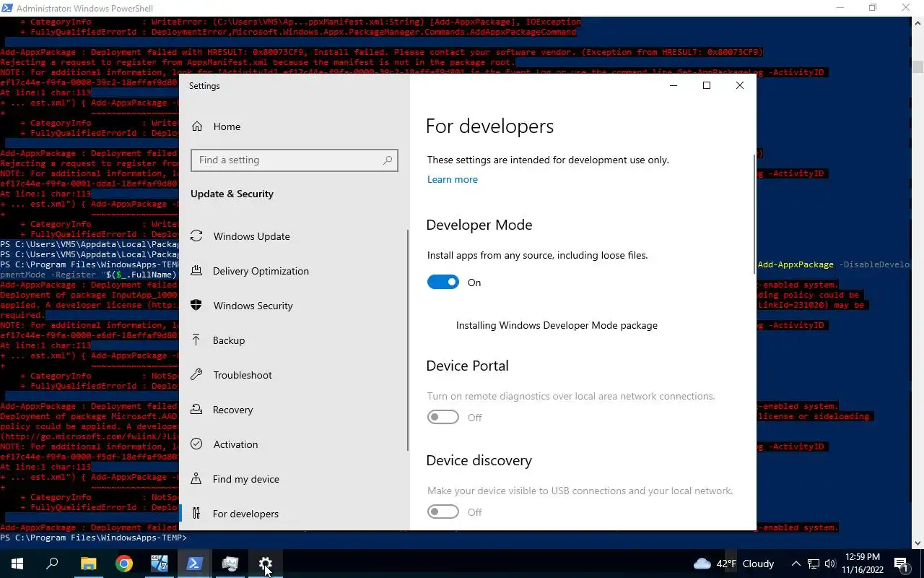924x578 pixels.
Task: Open taskbar search magnifier
Action: 52,564
